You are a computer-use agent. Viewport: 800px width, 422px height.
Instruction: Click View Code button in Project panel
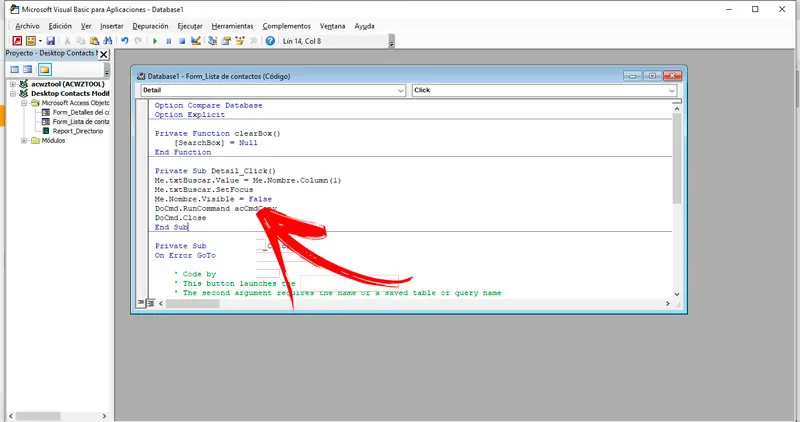(x=14, y=70)
